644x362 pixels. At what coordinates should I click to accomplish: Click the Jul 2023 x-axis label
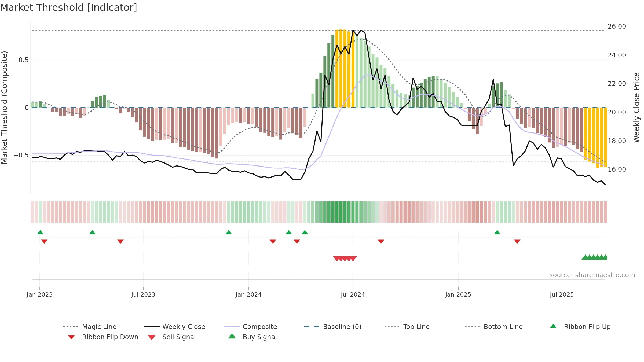143,294
